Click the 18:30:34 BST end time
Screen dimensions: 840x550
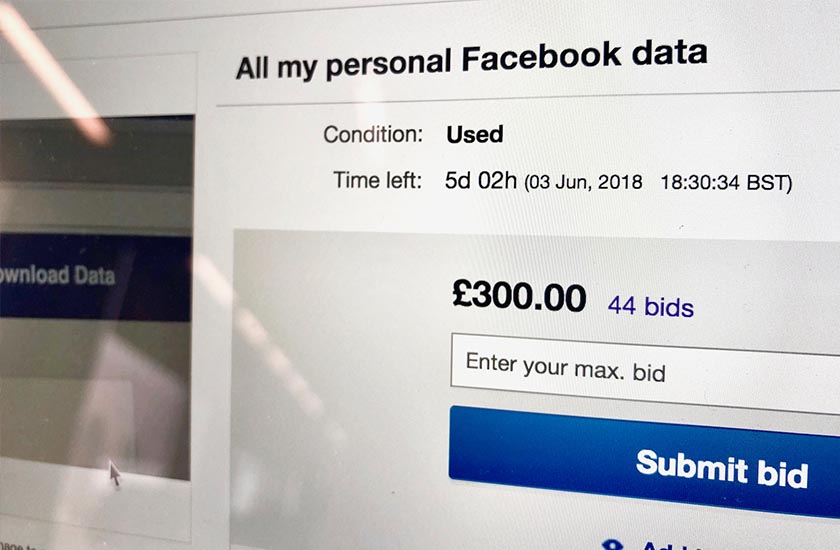[723, 185]
